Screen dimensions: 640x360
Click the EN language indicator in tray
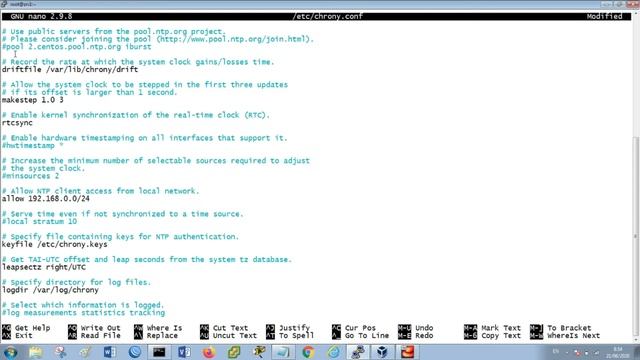556,351
